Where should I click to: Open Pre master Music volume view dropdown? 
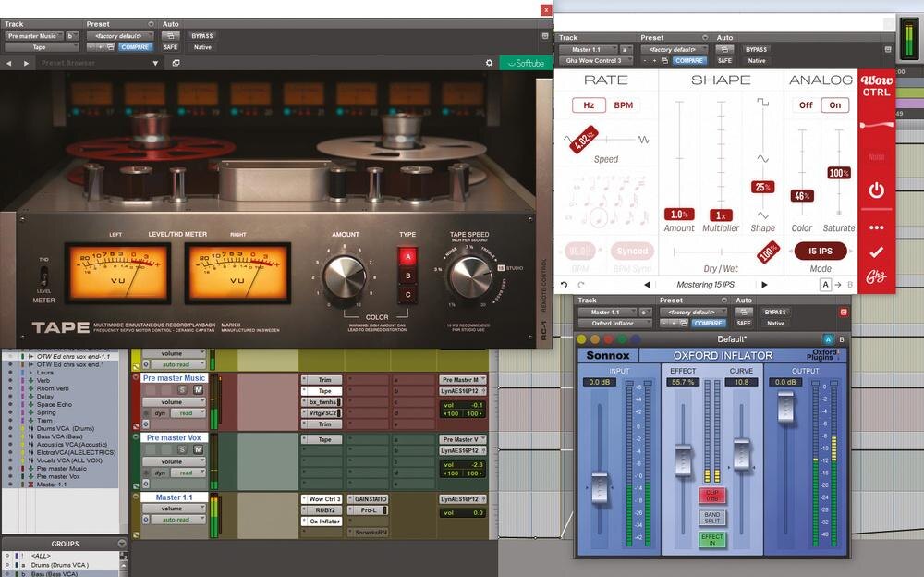(174, 402)
